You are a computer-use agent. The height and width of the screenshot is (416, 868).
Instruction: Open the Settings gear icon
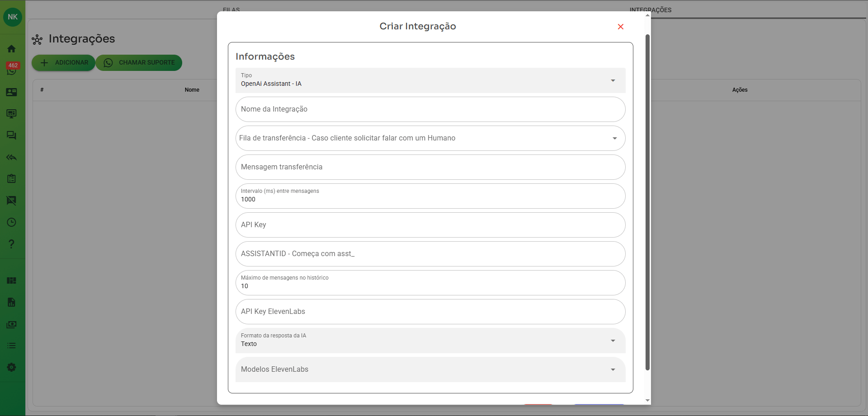click(11, 367)
